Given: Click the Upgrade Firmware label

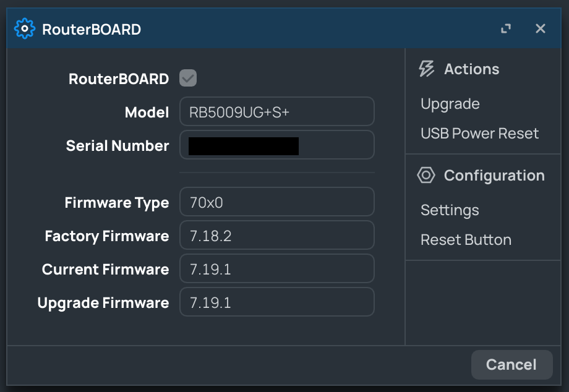Looking at the screenshot, I should [x=103, y=303].
